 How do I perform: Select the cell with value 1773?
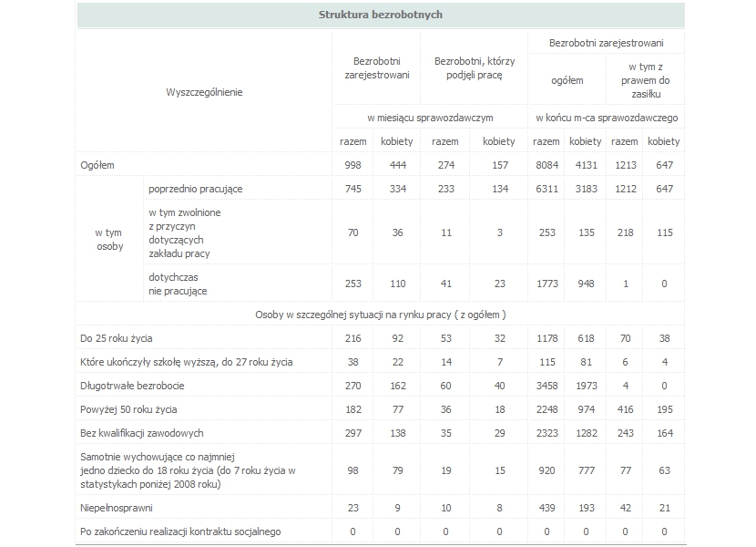(x=546, y=284)
